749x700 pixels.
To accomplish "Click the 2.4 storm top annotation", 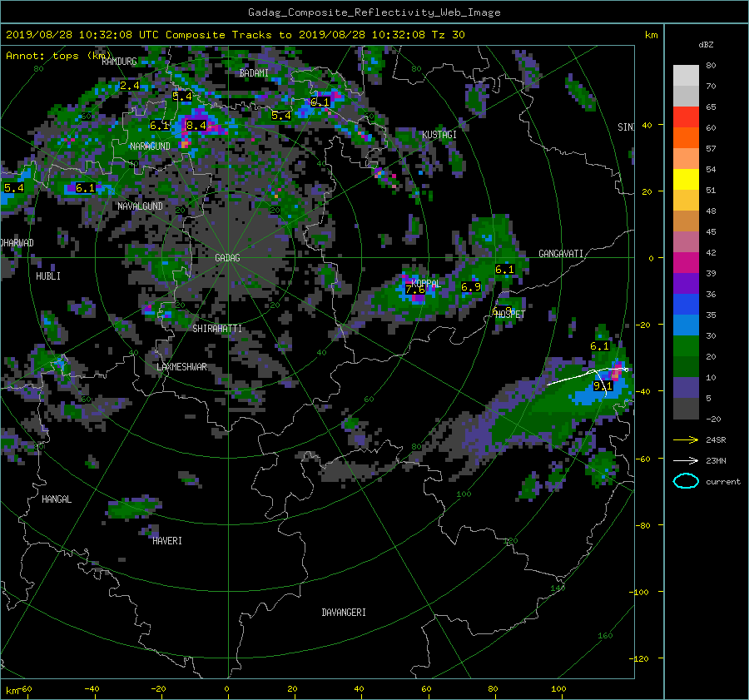I will click(x=130, y=86).
